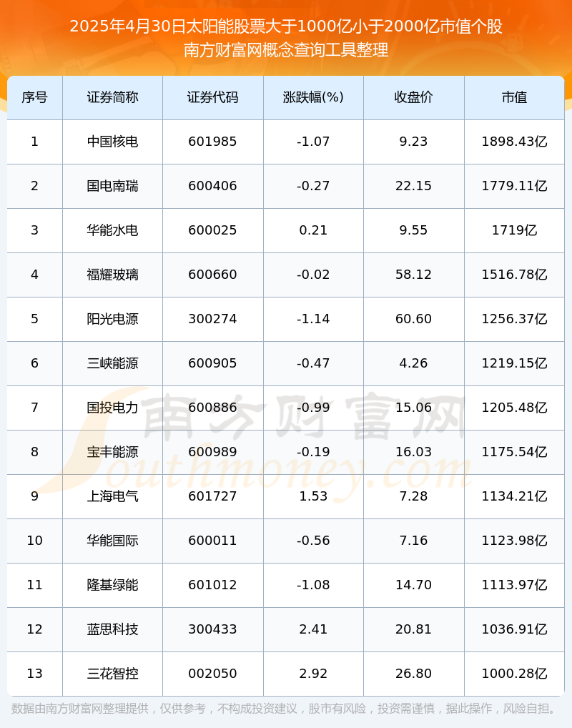Click market value 1113.97亿
572x728 pixels.
[x=514, y=585]
